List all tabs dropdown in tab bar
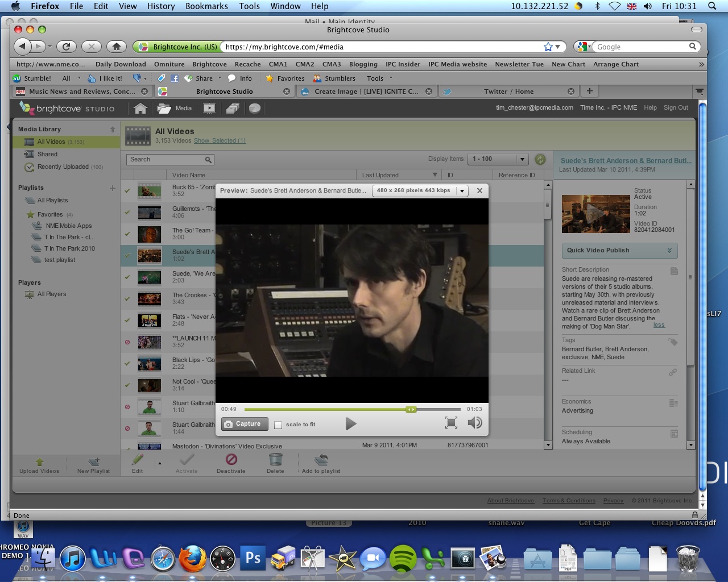This screenshot has height=582, width=728. coord(700,91)
